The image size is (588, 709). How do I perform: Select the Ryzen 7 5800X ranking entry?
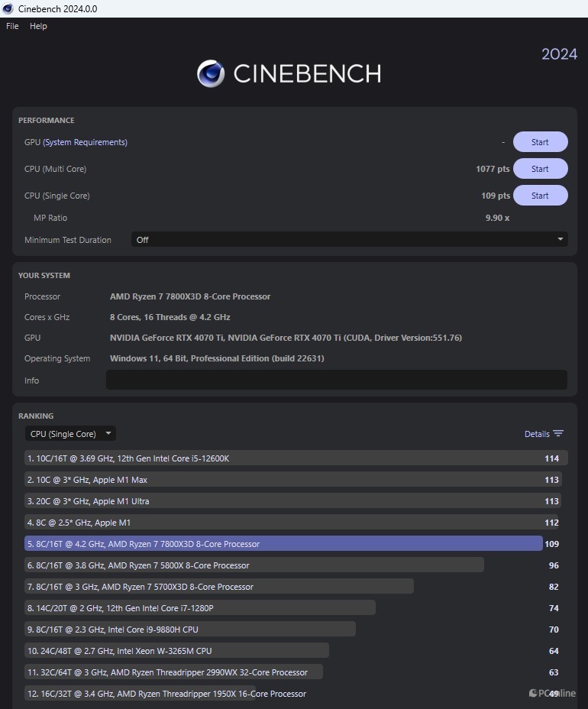[254, 565]
